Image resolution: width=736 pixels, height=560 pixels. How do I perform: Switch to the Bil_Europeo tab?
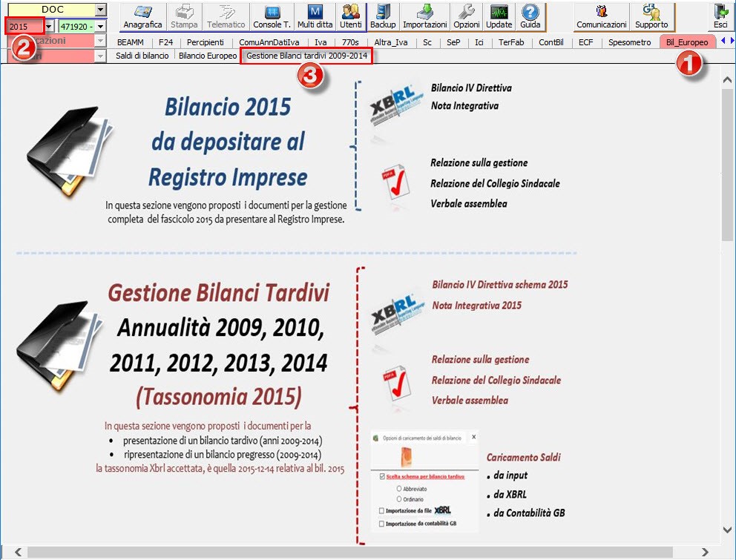pyautogui.click(x=687, y=42)
